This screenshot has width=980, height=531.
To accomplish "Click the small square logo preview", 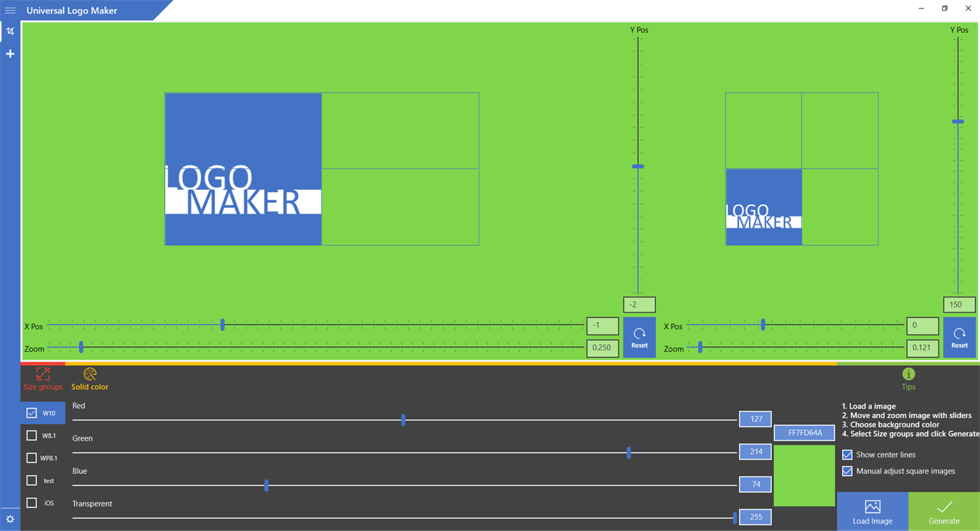I will [764, 207].
